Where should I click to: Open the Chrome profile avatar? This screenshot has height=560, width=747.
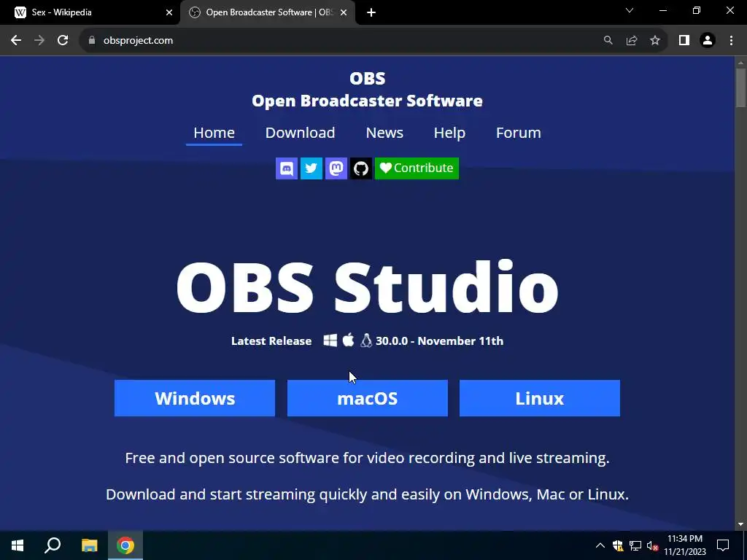[708, 41]
